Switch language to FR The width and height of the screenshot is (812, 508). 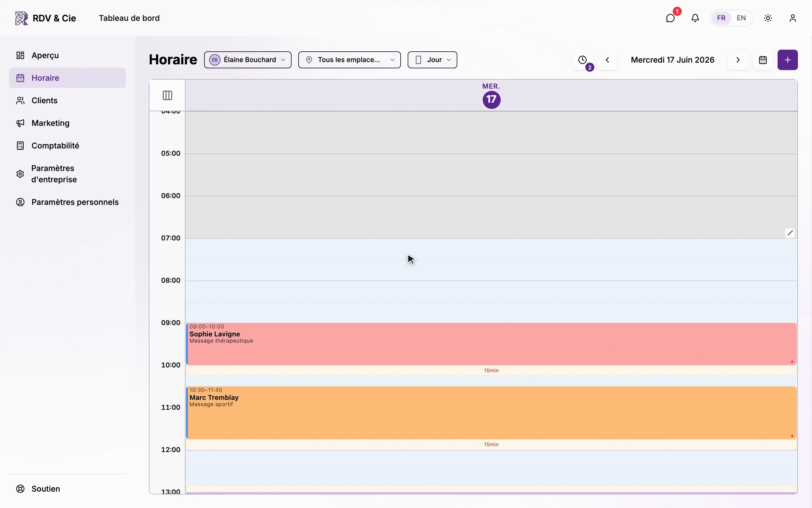[x=721, y=18]
